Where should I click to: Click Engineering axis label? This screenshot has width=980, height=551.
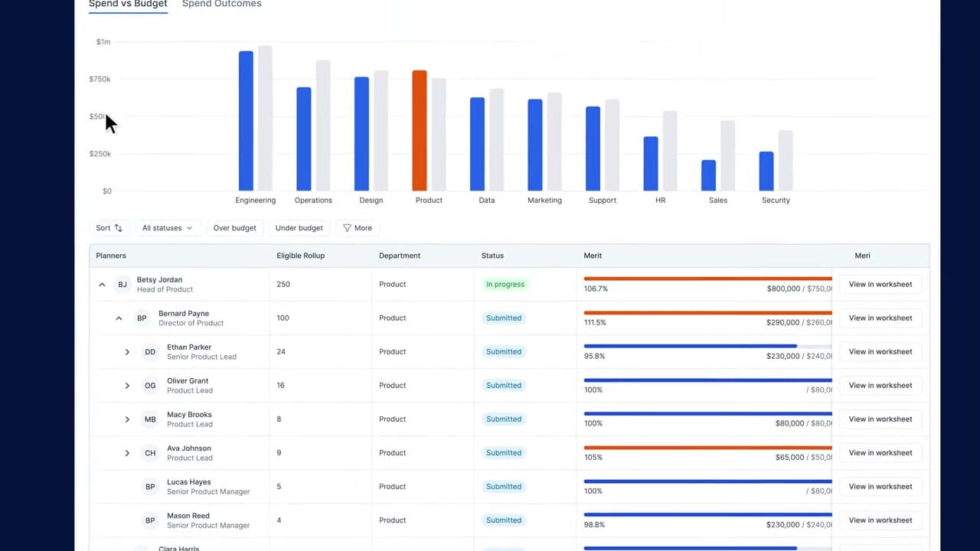(x=256, y=201)
